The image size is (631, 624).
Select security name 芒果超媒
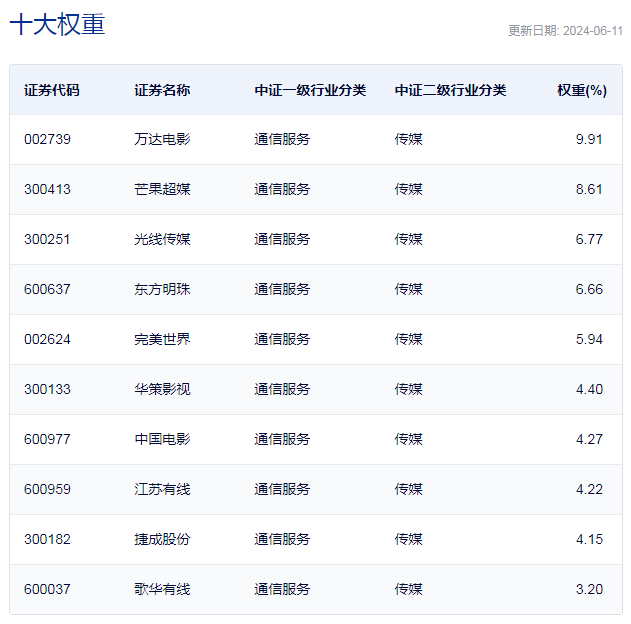coord(162,189)
